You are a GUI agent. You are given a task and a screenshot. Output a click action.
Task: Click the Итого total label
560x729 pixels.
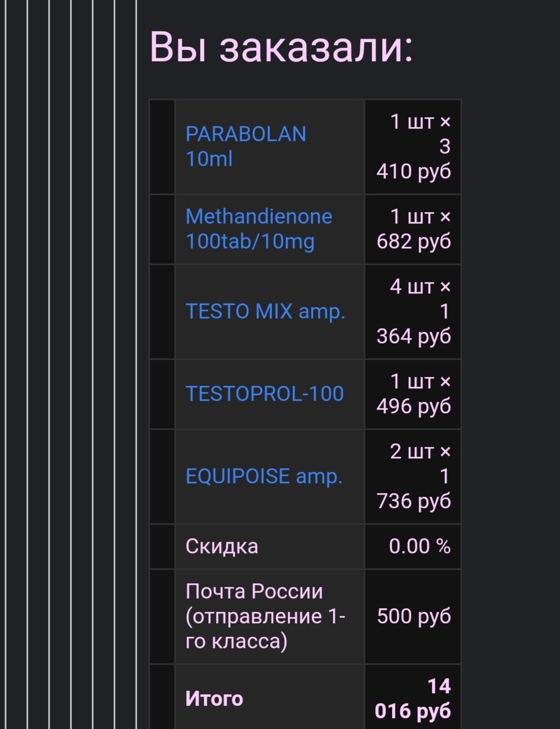point(214,699)
